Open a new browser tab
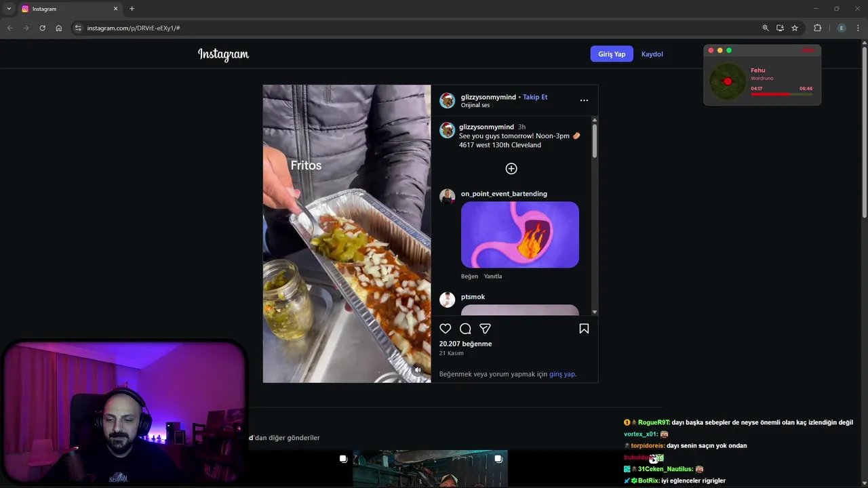The width and height of the screenshot is (868, 488). coord(132,9)
